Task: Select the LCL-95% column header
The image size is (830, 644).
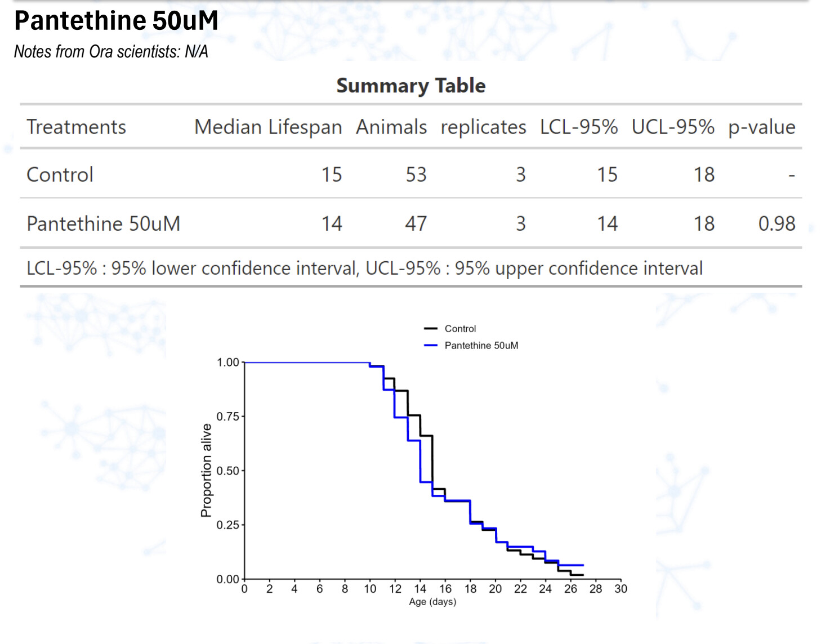Action: tap(578, 127)
